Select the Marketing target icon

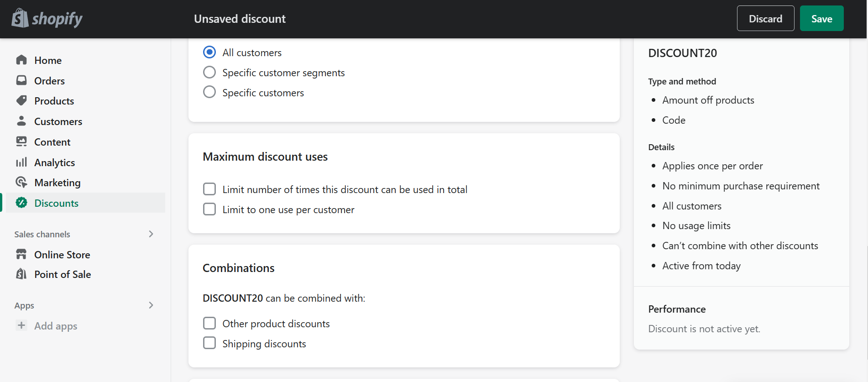point(21,182)
